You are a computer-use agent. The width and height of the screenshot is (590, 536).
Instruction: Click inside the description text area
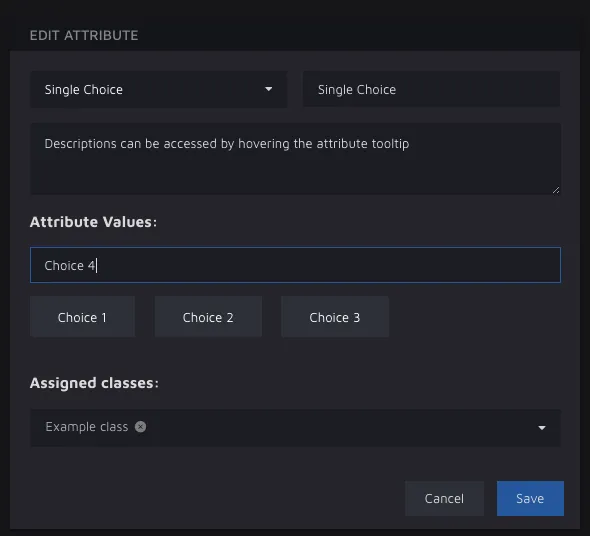pyautogui.click(x=295, y=158)
